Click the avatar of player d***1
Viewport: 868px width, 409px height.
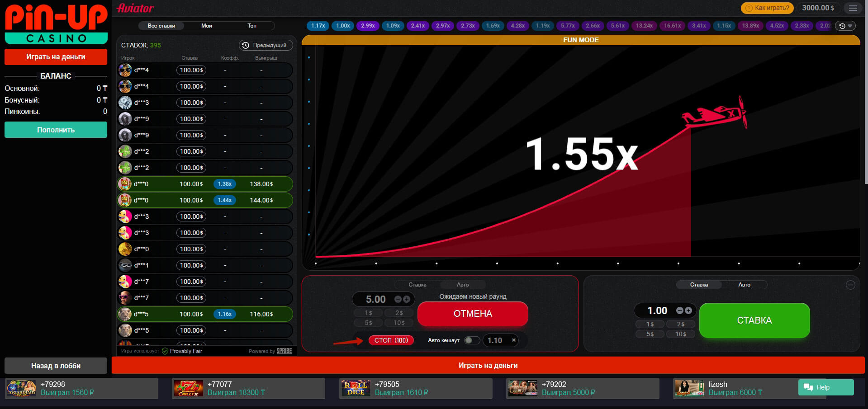[x=125, y=265]
